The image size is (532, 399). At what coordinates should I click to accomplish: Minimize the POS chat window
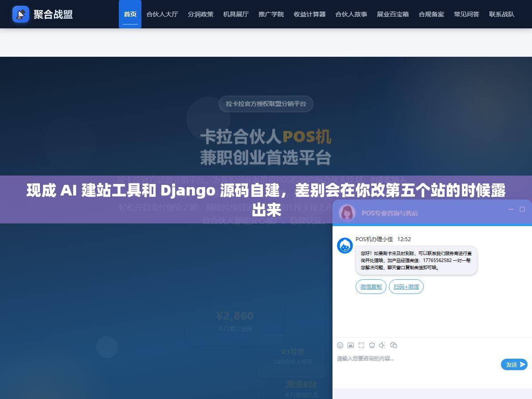[x=511, y=209]
